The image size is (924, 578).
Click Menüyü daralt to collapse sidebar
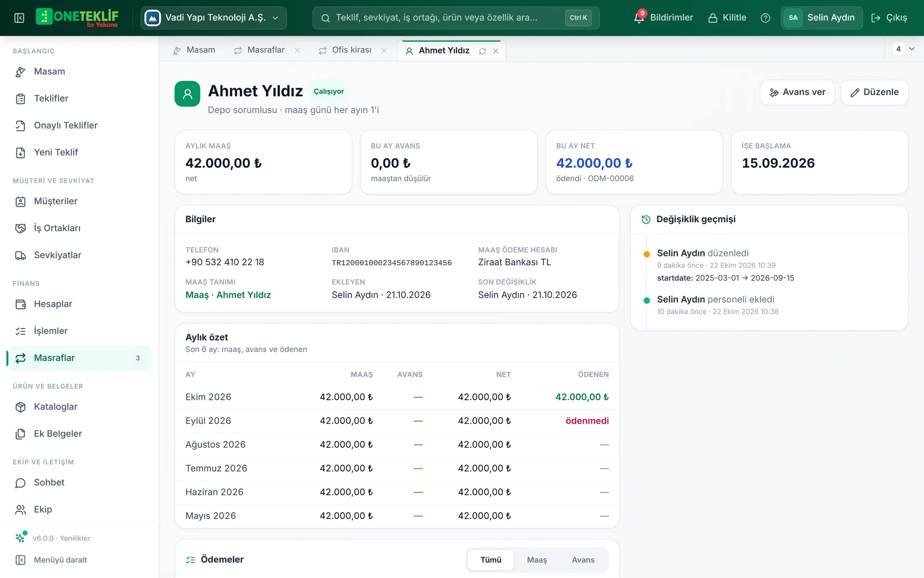coord(51,560)
